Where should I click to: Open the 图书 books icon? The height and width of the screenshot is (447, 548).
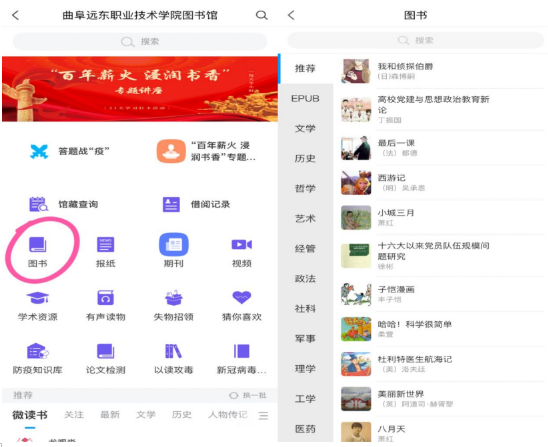(37, 244)
